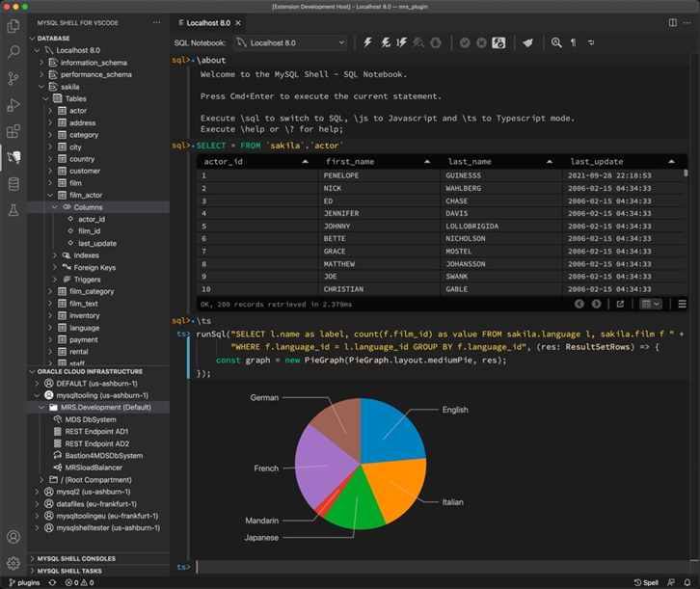This screenshot has width=700, height=589.
Task: Open the Search view in activity bar
Action: tap(13, 52)
